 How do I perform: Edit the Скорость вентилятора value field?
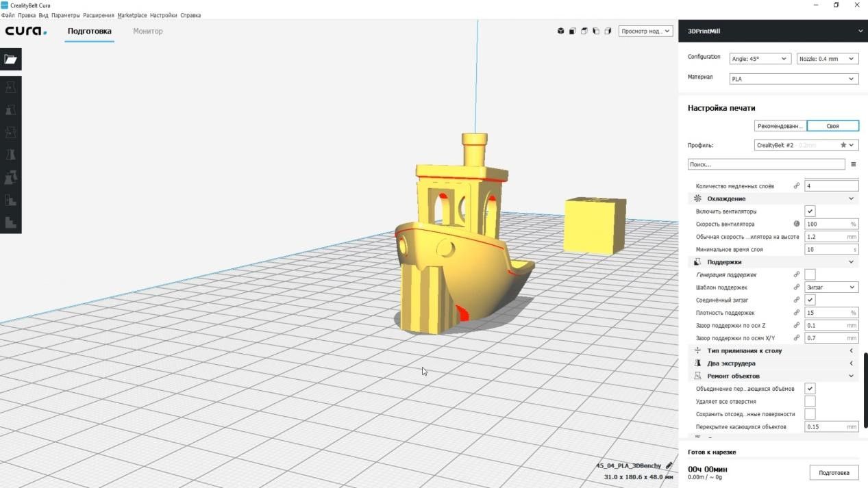pos(831,224)
